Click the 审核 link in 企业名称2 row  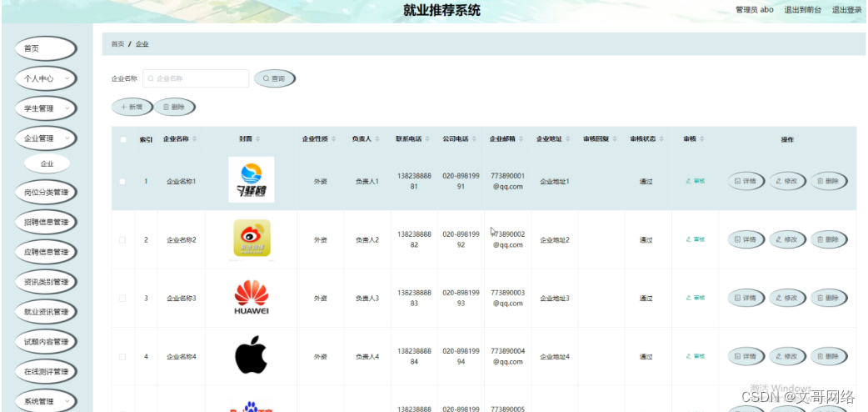(x=696, y=239)
